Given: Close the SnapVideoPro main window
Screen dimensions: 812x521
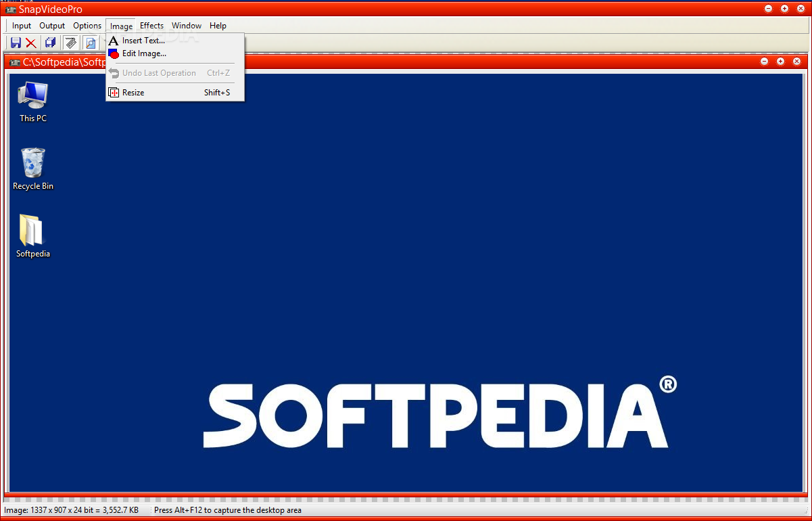Looking at the screenshot, I should click(x=801, y=9).
